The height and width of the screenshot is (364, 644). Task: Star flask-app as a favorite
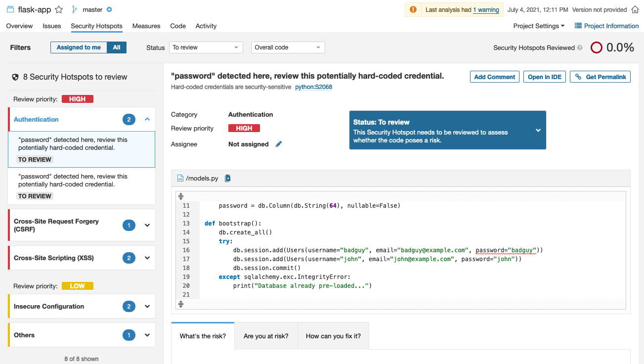(59, 9)
